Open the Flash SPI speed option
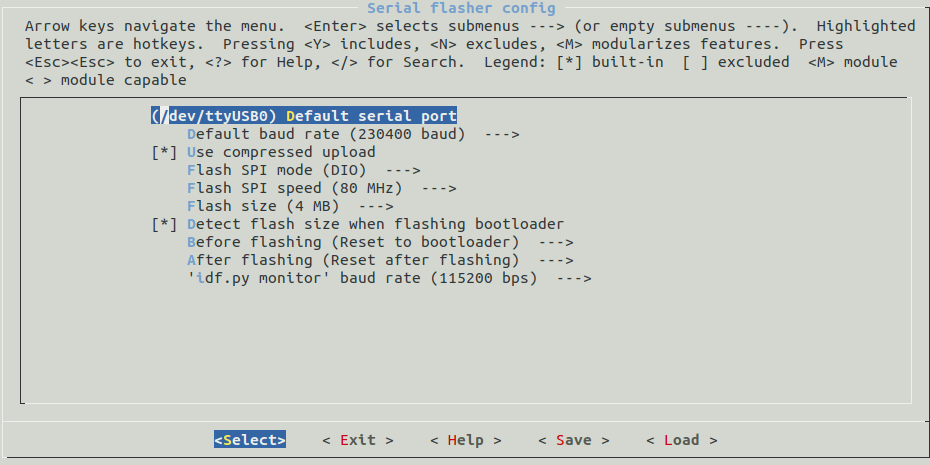Viewport: 930px width, 465px height. click(294, 188)
